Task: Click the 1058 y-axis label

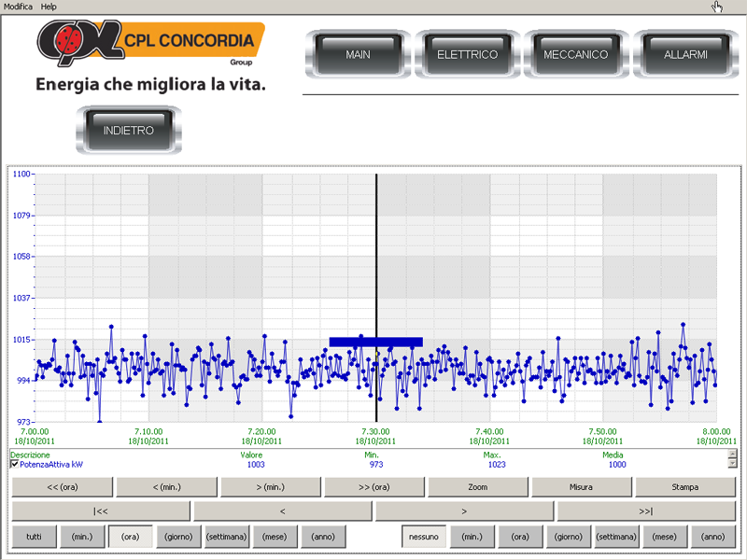Action: tap(21, 257)
